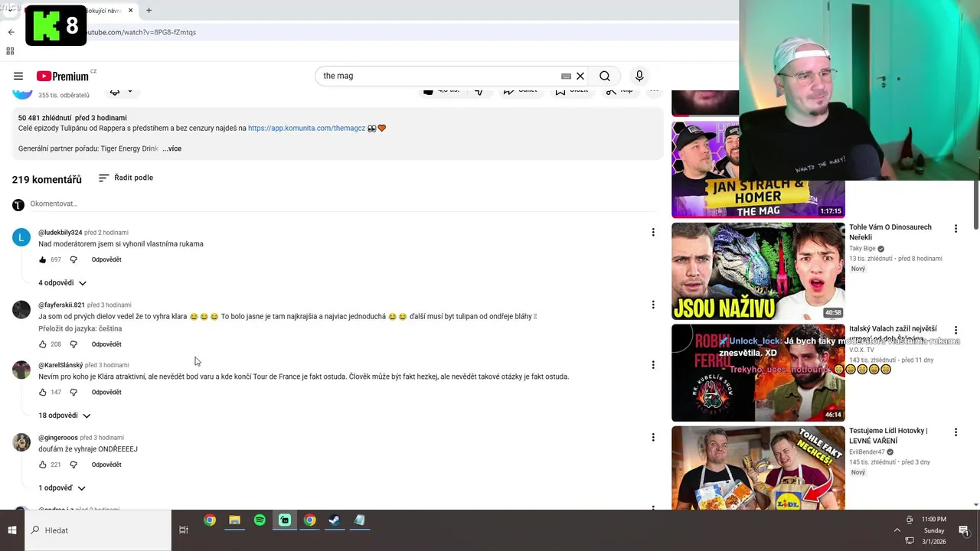Dislike the comment by @gingerooos
The width and height of the screenshot is (980, 551).
point(73,465)
